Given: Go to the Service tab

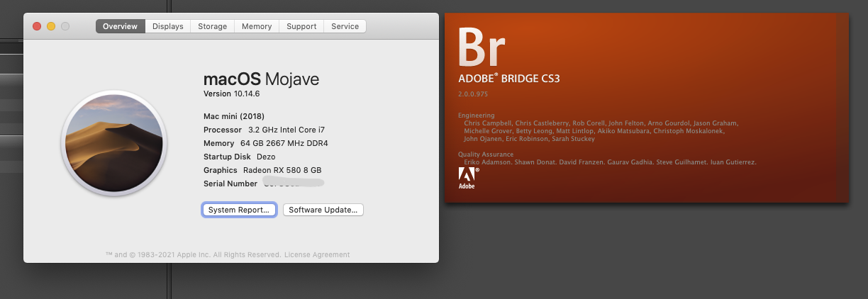Looking at the screenshot, I should click(345, 26).
